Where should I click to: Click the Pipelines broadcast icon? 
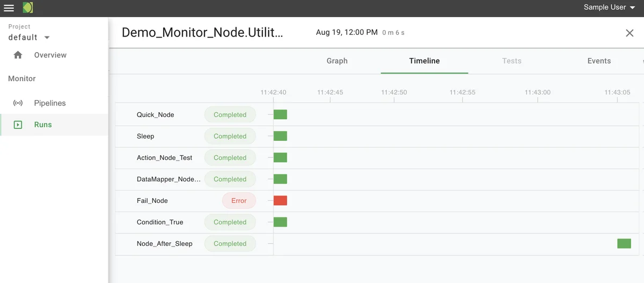point(18,103)
